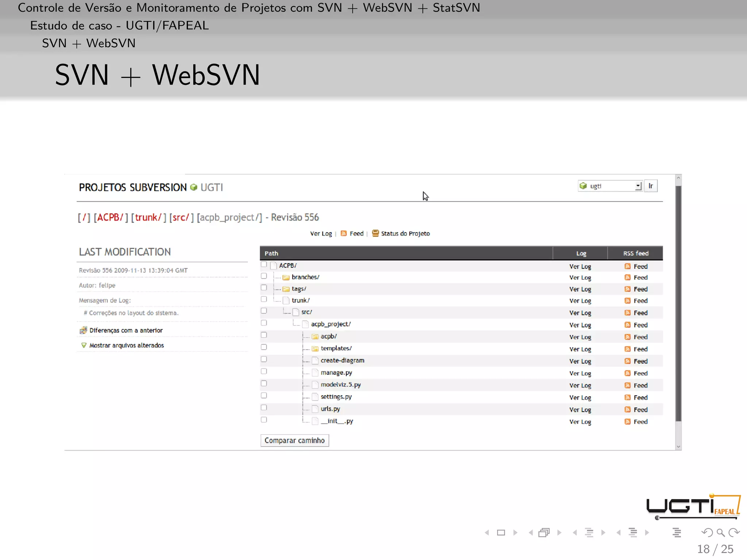Click the folder icon next to branches/
The height and width of the screenshot is (560, 747).
click(286, 277)
